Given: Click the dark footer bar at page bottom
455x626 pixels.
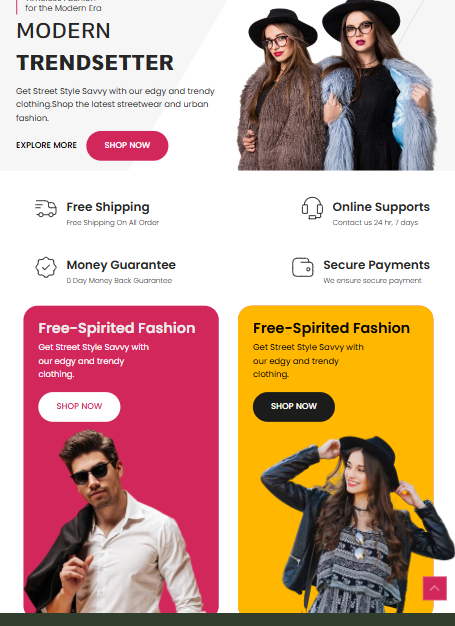Looking at the screenshot, I should (x=228, y=620).
